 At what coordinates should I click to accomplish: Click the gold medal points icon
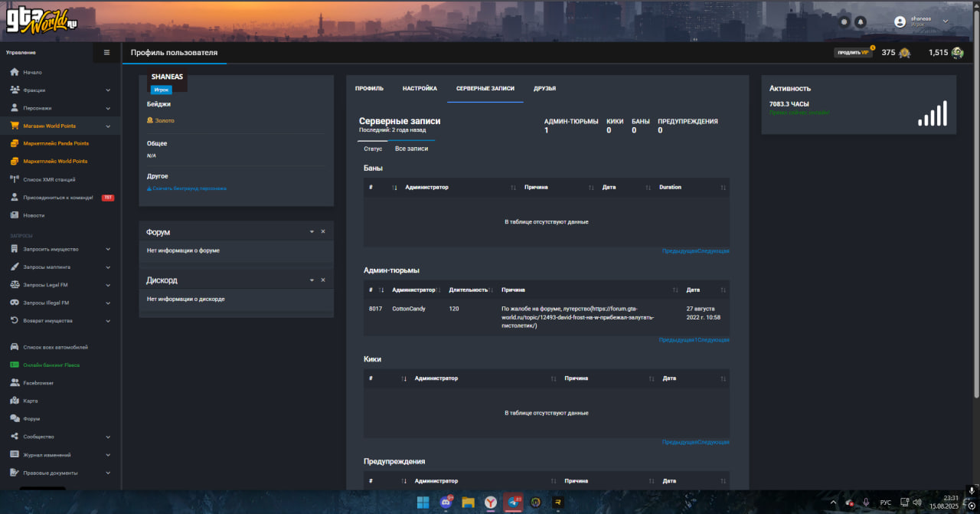[x=905, y=53]
